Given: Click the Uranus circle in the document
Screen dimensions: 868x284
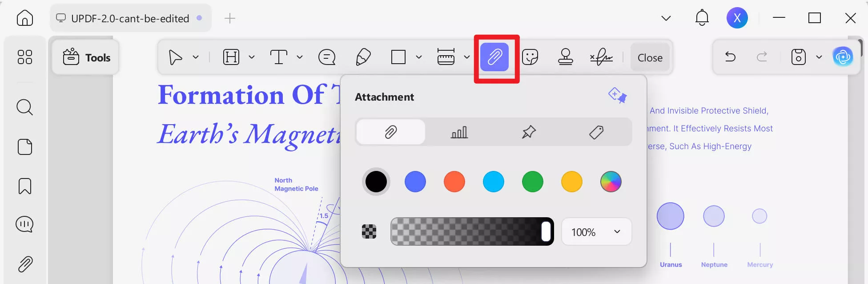Looking at the screenshot, I should click(x=671, y=216).
